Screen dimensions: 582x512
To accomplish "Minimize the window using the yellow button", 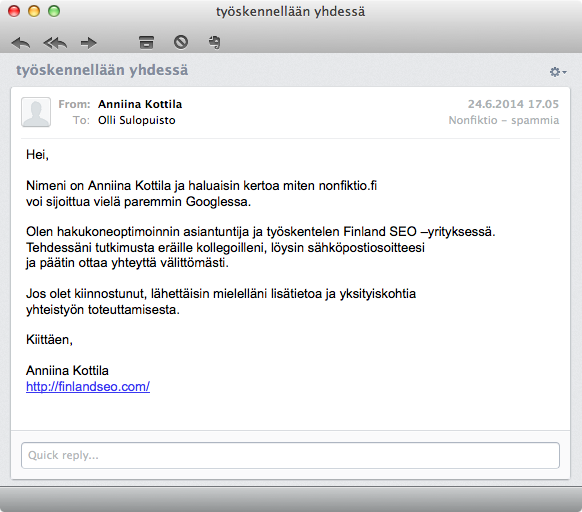I will click(34, 11).
